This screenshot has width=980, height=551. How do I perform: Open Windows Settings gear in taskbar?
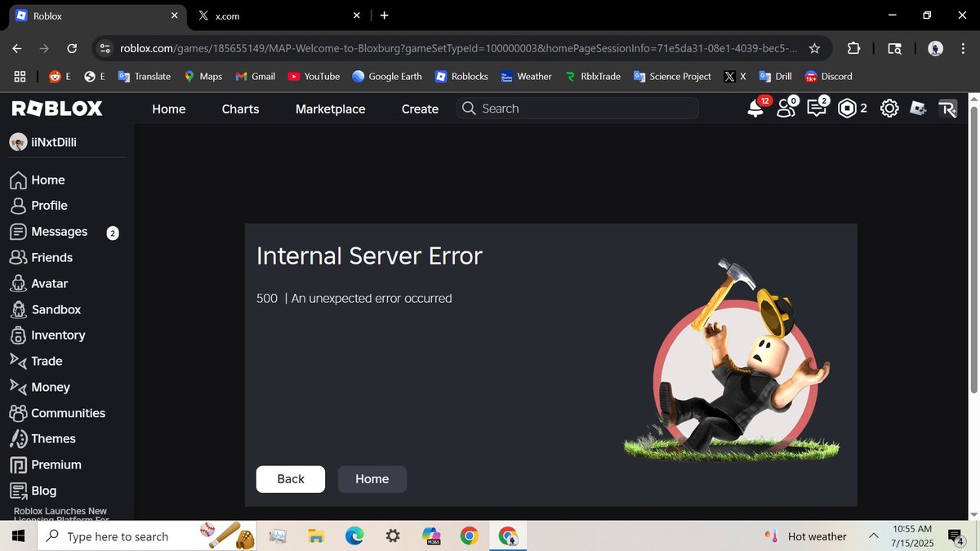point(393,536)
